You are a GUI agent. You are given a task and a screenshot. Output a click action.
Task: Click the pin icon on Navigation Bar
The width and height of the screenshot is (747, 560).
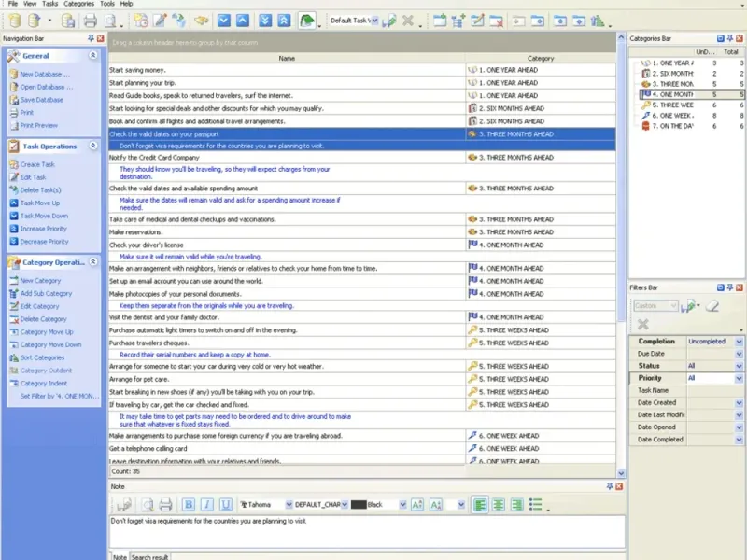(91, 38)
